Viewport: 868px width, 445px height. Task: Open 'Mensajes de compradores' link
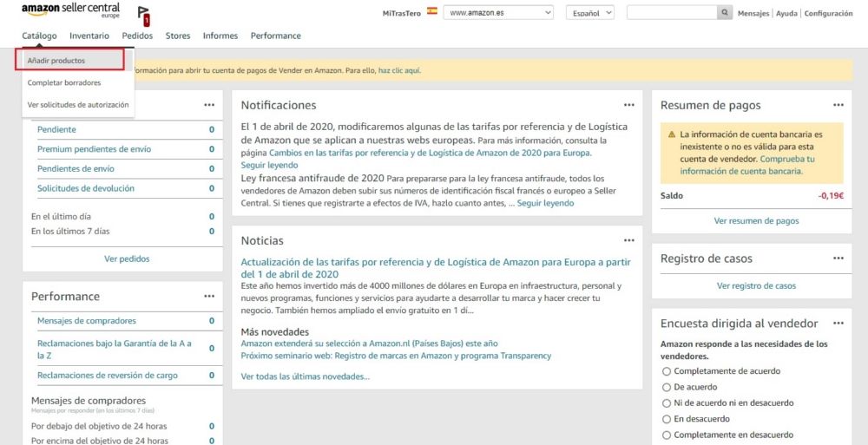click(x=86, y=320)
